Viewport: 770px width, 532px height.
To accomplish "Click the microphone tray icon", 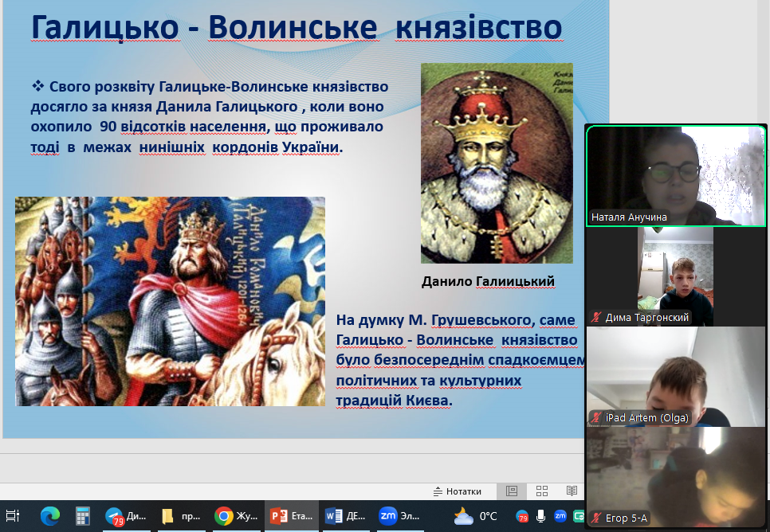I will 540,516.
